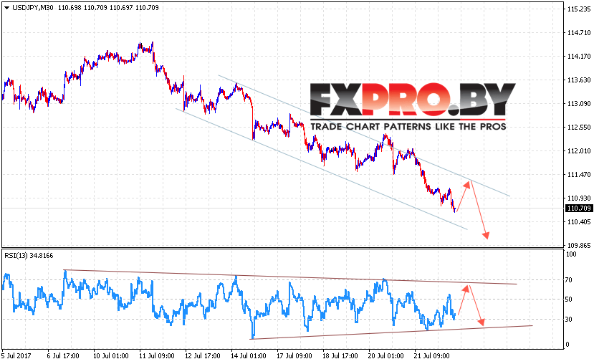The height and width of the screenshot is (364, 594).
Task: Click the 112.550 price axis label
Action: (x=579, y=128)
